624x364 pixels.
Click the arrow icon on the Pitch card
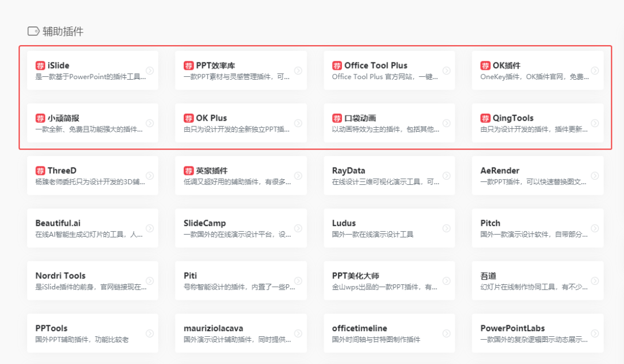click(x=595, y=228)
